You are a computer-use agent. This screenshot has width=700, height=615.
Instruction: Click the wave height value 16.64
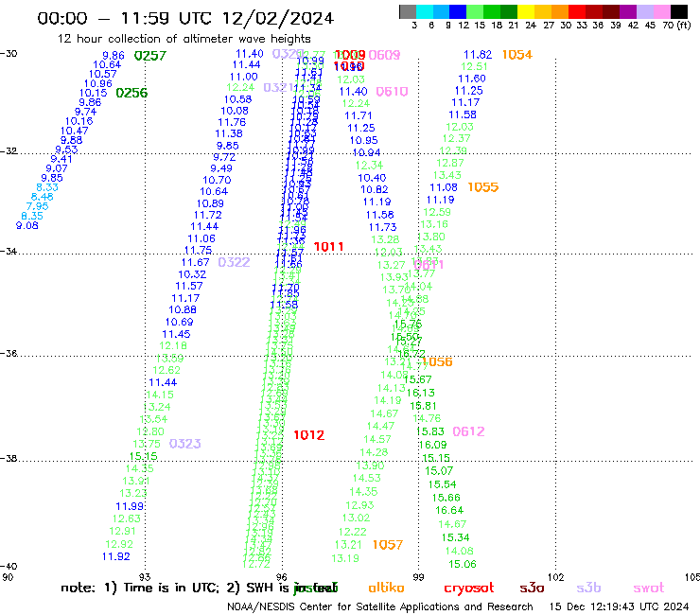pyautogui.click(x=449, y=511)
